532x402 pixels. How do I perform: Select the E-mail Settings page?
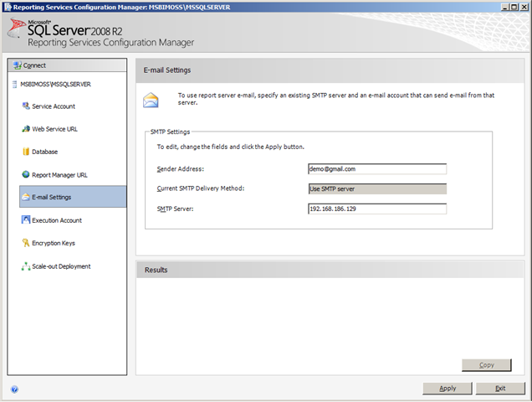tap(73, 197)
